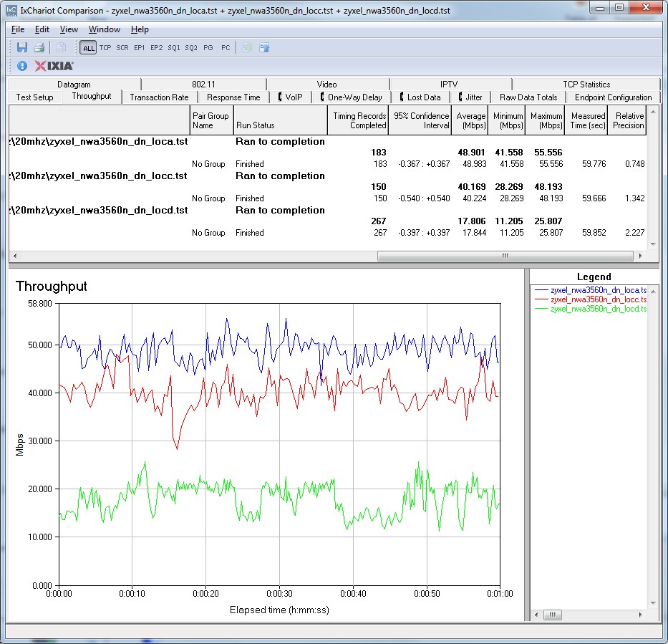Click the green toolbar icon after PC

tap(247, 47)
